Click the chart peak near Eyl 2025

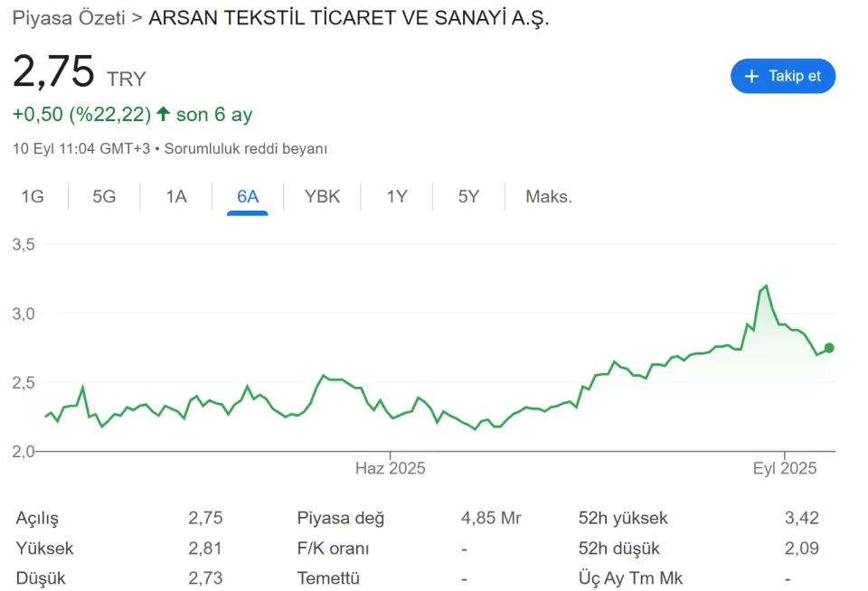pos(766,286)
